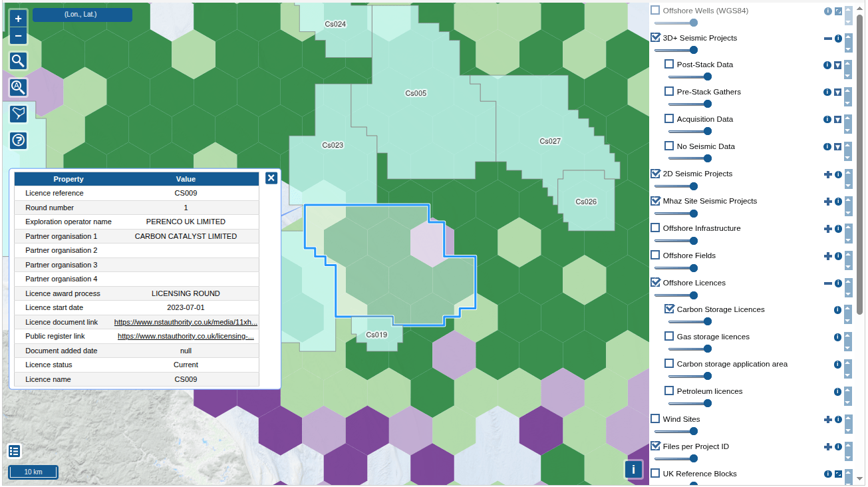Expand the Mhaz Site Seismic Projects group

[x=828, y=202]
